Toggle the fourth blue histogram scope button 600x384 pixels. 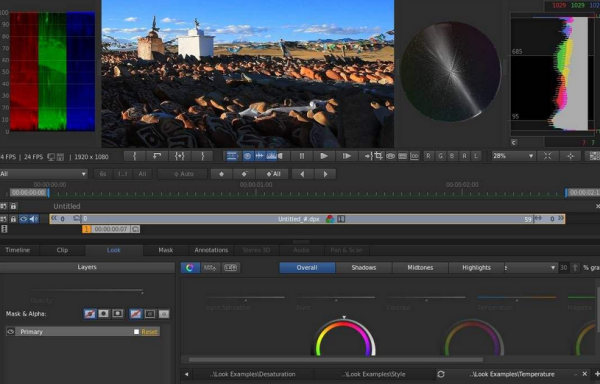pyautogui.click(x=271, y=156)
